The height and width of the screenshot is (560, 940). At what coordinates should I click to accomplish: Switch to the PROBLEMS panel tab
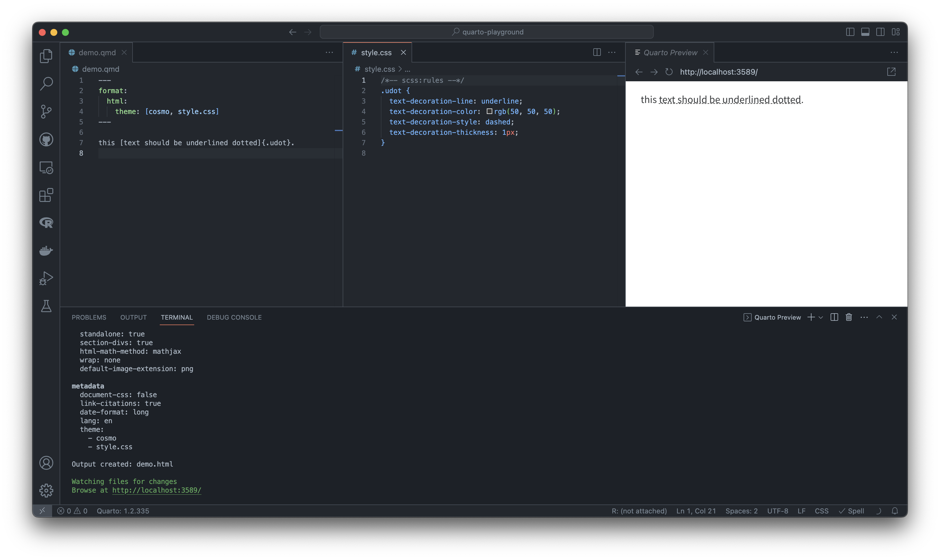[x=89, y=317]
